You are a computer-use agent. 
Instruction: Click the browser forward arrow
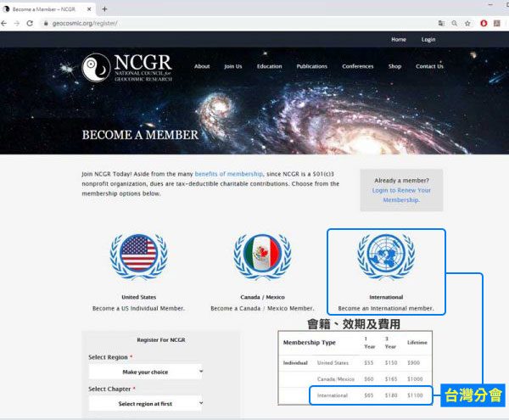(x=17, y=24)
